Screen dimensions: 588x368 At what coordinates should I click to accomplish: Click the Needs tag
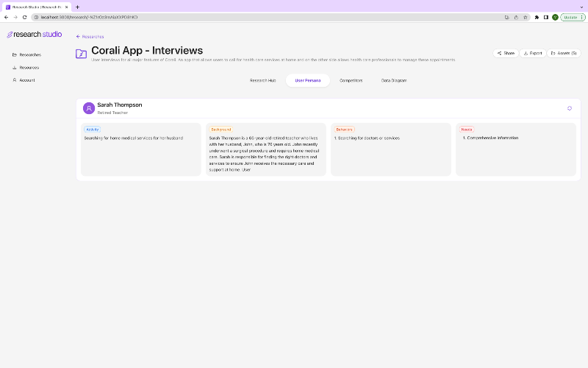(x=467, y=130)
